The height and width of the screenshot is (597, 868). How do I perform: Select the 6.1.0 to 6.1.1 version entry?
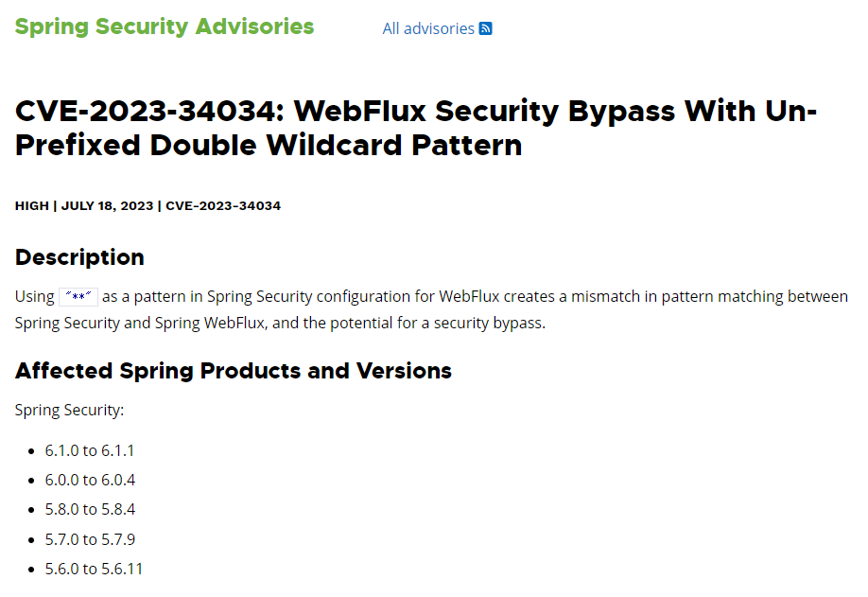coord(90,450)
